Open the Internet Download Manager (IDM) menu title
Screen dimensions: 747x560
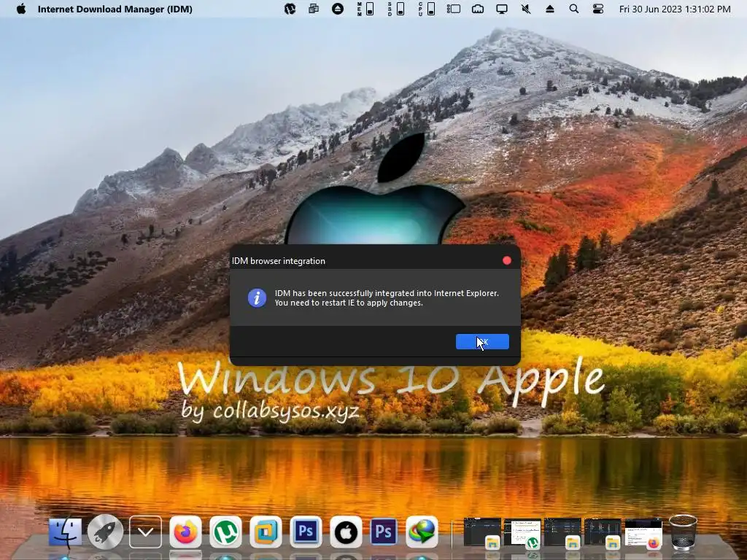pos(115,9)
